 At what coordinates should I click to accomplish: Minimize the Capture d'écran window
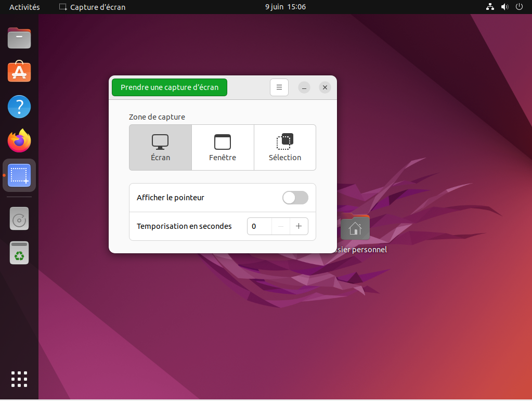click(304, 87)
